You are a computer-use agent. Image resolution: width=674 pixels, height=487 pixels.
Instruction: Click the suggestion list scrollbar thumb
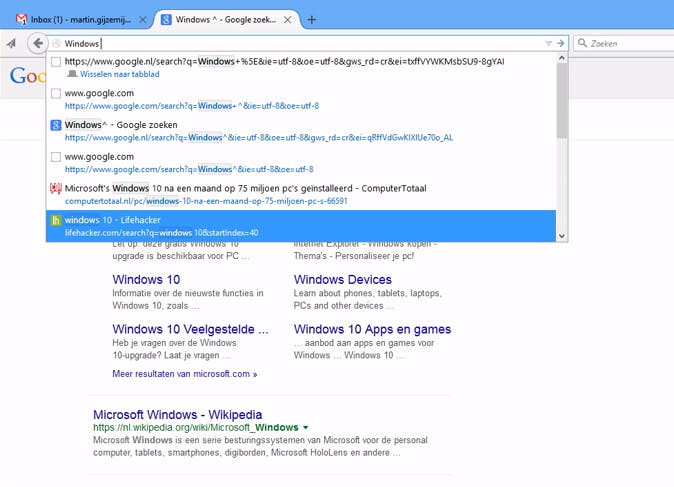(561, 101)
